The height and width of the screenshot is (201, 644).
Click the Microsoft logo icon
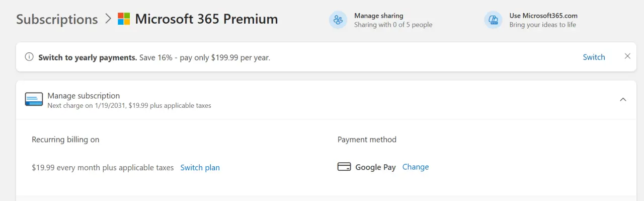click(124, 19)
